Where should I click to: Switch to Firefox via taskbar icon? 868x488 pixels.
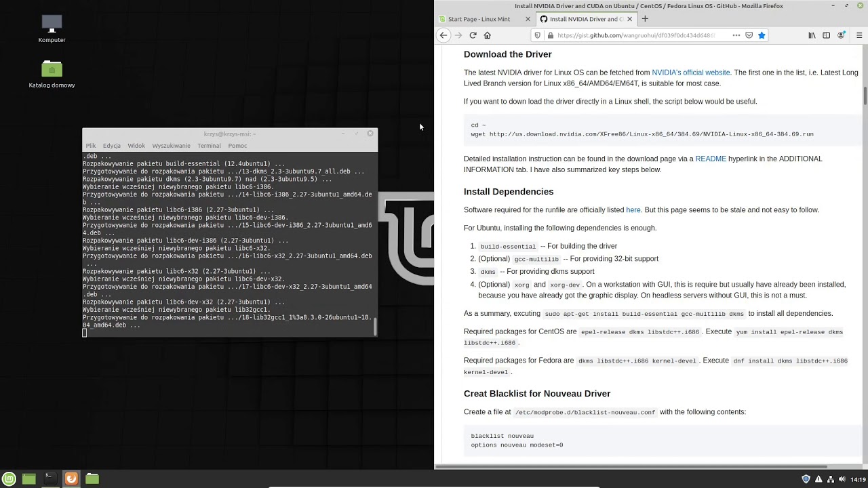(x=71, y=479)
